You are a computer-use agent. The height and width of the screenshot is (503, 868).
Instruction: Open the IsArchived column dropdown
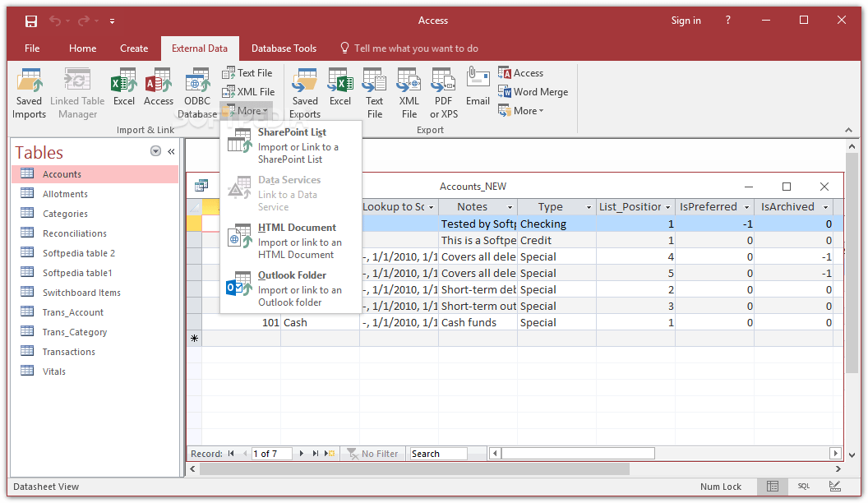tap(825, 207)
